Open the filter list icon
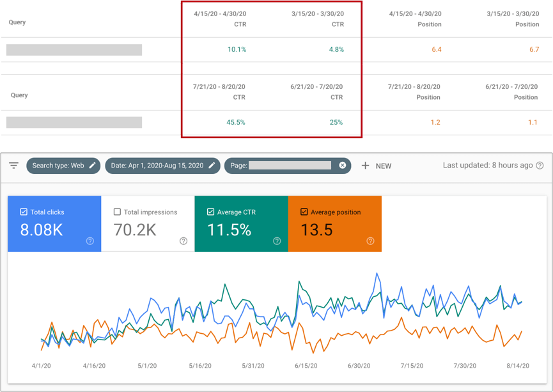553x392 pixels. click(x=14, y=166)
